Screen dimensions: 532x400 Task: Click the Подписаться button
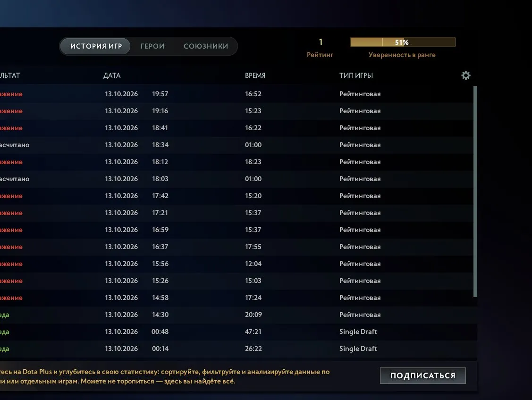click(x=423, y=375)
